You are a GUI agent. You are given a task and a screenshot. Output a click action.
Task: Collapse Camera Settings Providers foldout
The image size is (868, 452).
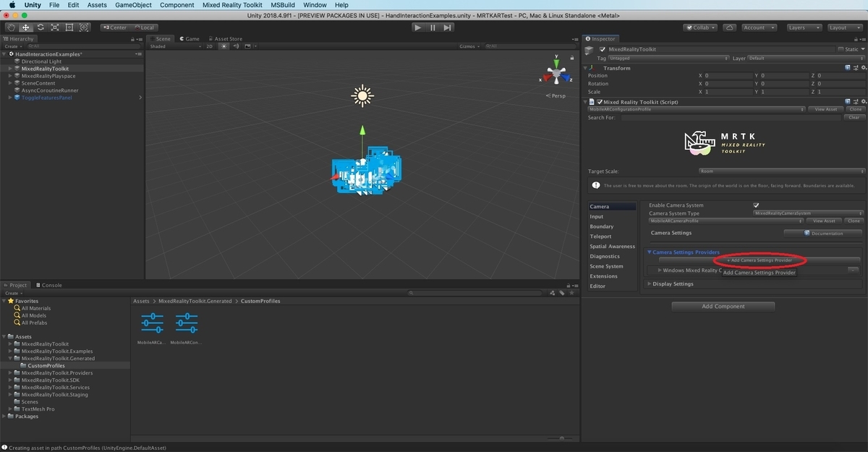coord(650,252)
